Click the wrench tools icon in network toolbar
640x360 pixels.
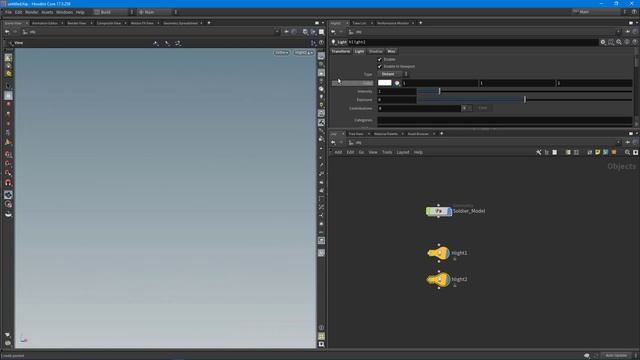pos(539,152)
